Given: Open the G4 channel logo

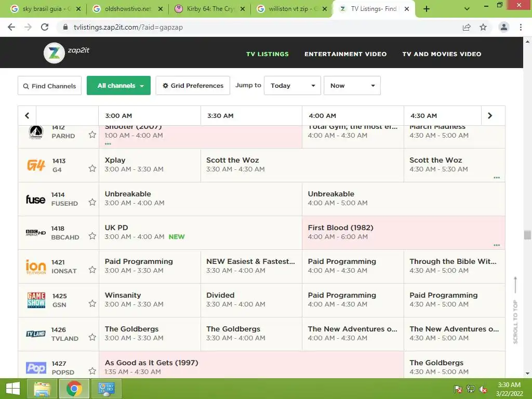Looking at the screenshot, I should point(36,165).
